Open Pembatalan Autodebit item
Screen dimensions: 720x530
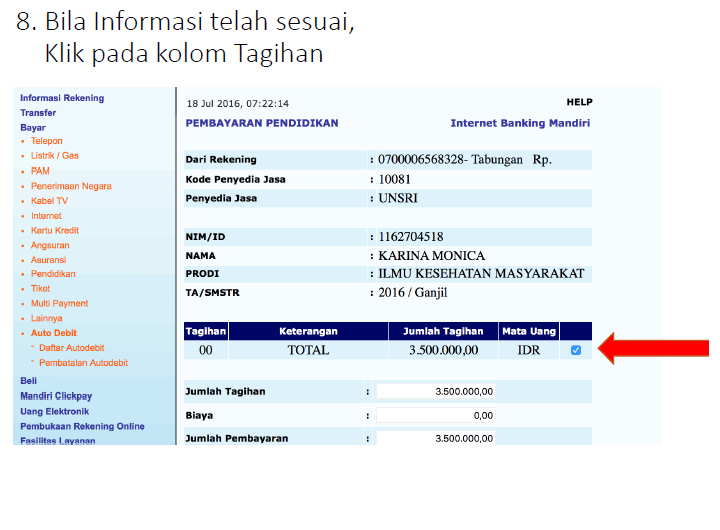click(81, 362)
